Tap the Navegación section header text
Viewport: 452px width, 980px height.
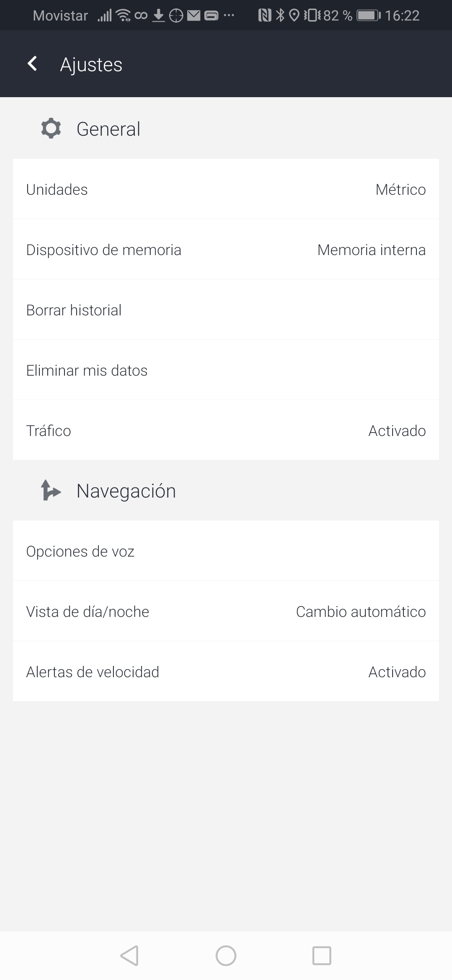[x=126, y=491]
